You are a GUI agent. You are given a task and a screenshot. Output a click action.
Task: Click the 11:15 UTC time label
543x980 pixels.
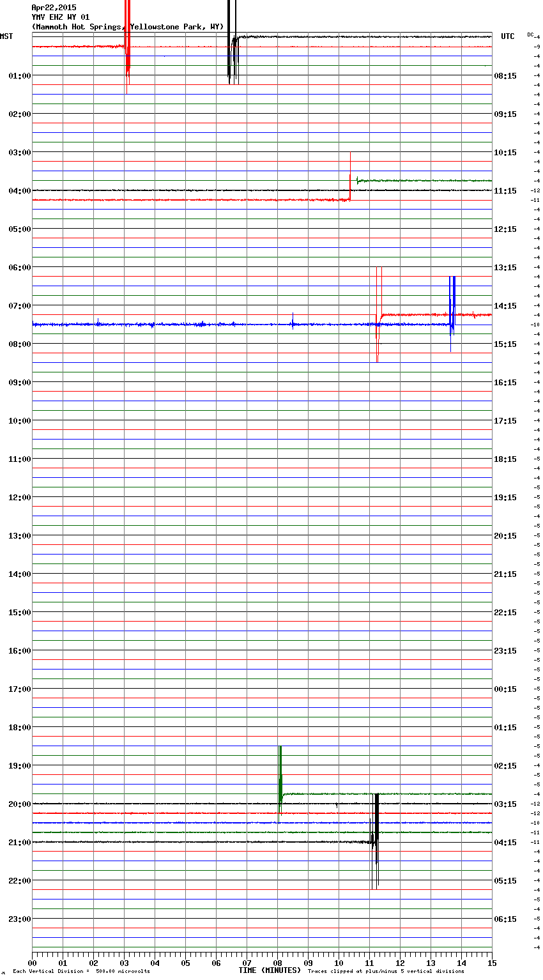pyautogui.click(x=505, y=191)
